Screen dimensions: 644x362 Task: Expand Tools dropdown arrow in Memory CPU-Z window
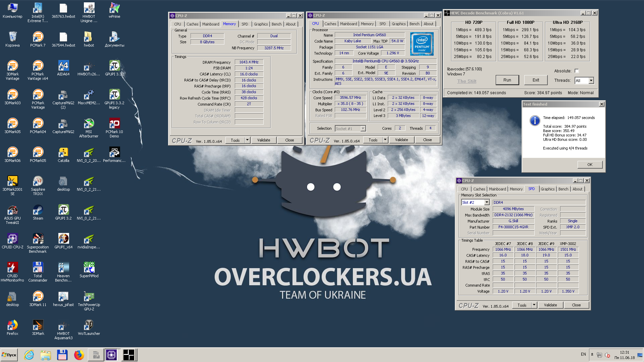tap(248, 140)
